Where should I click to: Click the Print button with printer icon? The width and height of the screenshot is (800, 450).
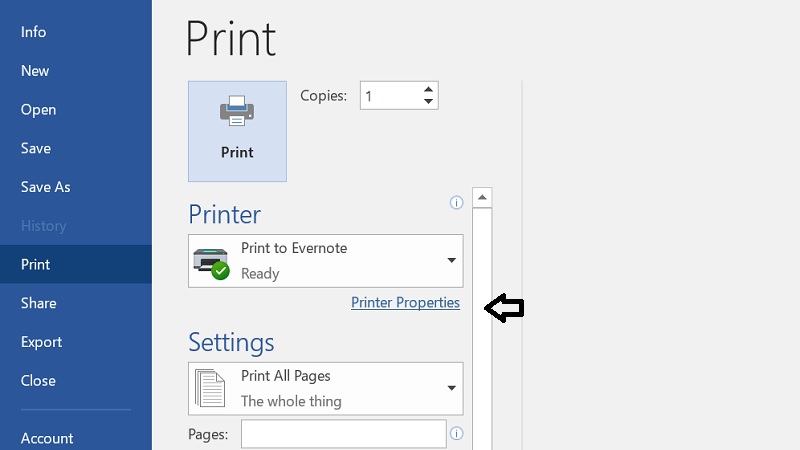tap(237, 131)
